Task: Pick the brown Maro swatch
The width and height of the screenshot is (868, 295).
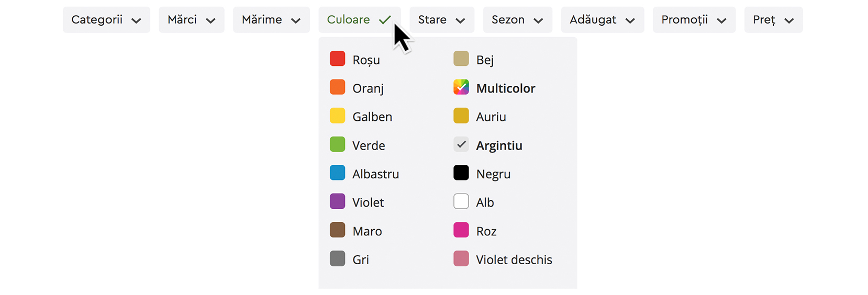Action: 337,230
